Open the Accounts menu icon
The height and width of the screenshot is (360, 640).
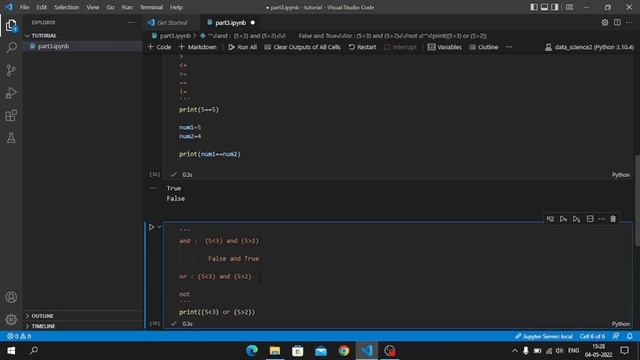click(11, 297)
